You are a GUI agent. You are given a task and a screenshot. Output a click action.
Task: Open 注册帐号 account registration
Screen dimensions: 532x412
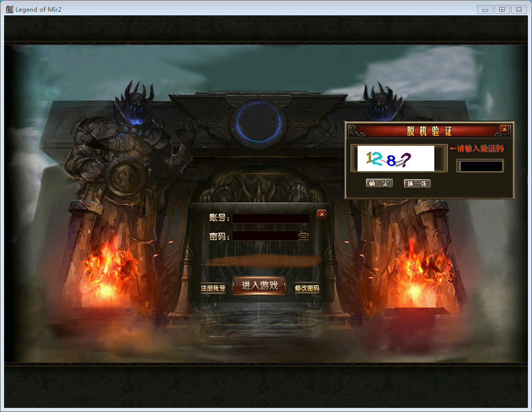coord(213,288)
